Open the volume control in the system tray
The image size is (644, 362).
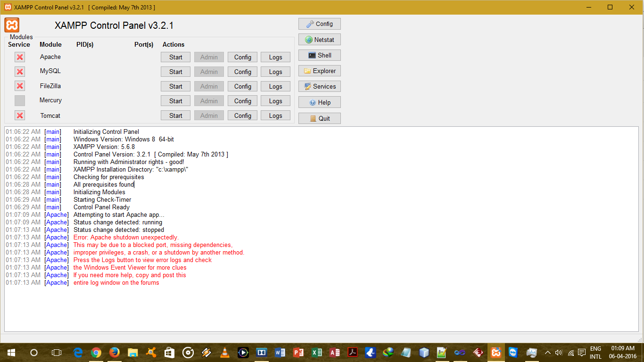(x=559, y=353)
